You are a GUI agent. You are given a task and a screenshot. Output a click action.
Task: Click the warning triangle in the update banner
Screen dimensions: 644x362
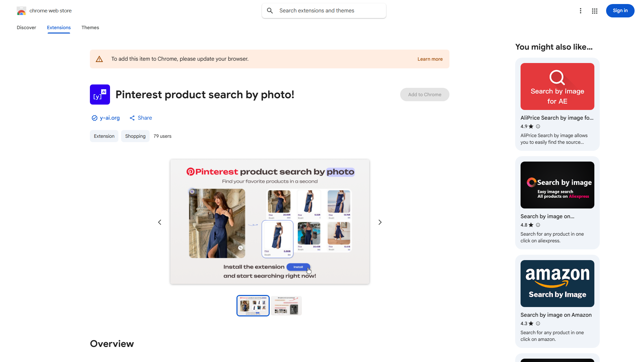(x=99, y=59)
